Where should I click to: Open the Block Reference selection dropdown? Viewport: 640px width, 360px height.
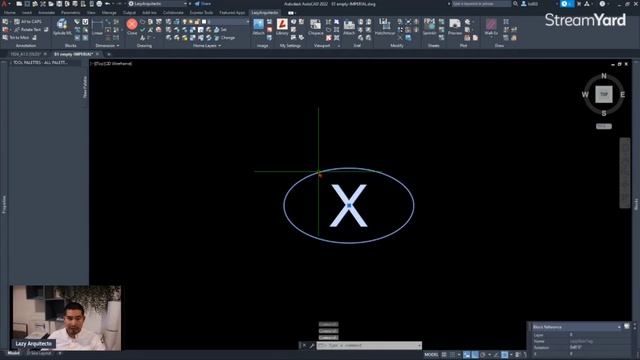click(x=577, y=327)
